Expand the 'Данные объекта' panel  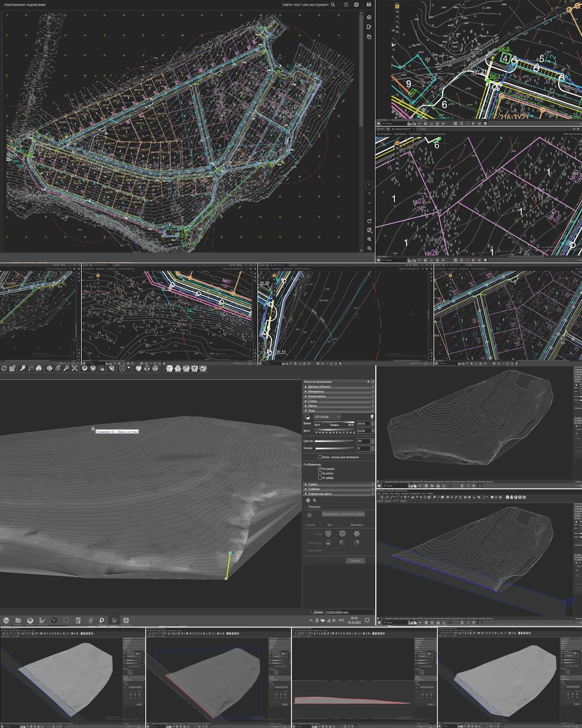click(339, 387)
